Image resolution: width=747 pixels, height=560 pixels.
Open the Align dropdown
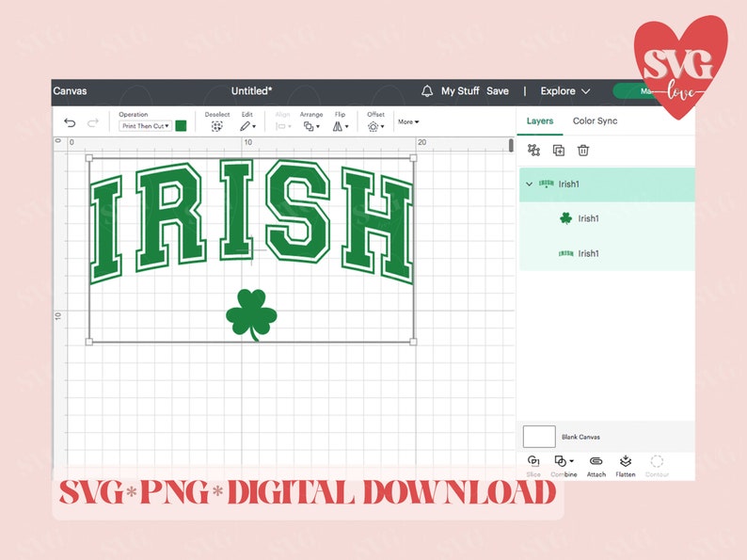[x=283, y=126]
